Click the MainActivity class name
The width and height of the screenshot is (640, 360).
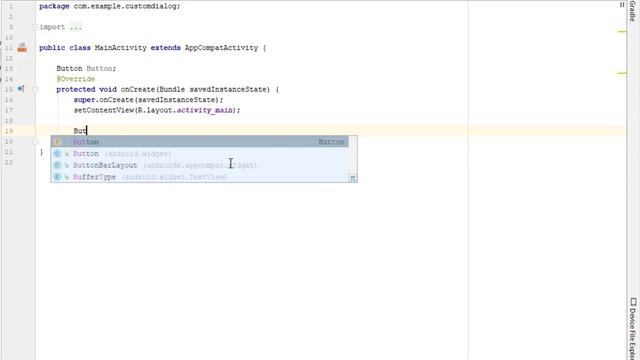click(x=120, y=48)
